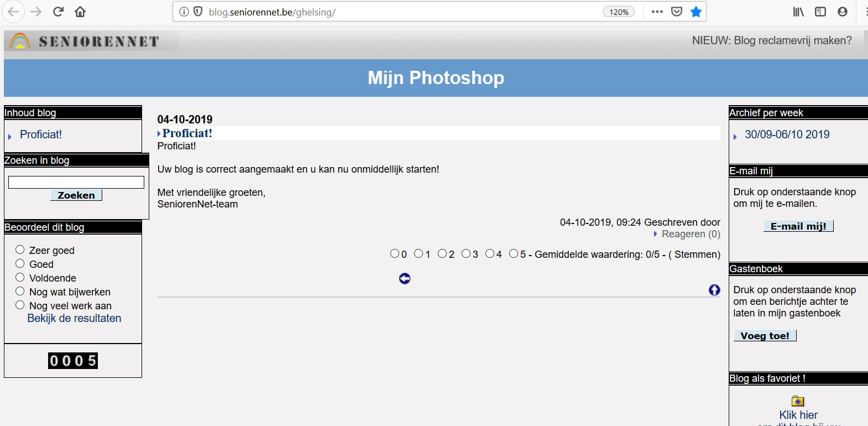Select the 'Voldoende' rating option
Viewport: 868px width, 426px height.
20,277
